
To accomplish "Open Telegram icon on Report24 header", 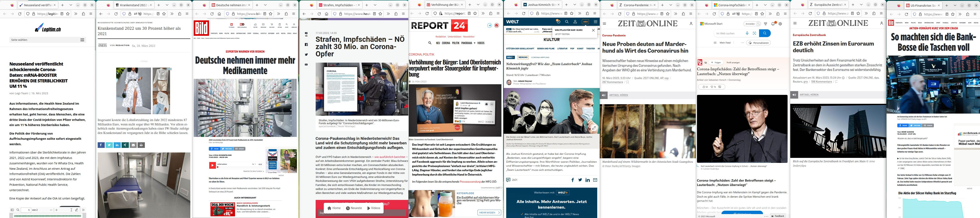I will pos(490,26).
